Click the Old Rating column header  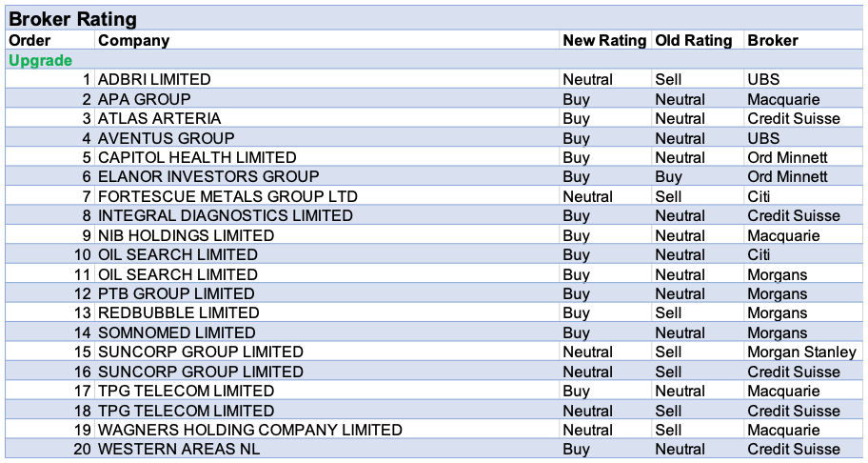coord(694,40)
